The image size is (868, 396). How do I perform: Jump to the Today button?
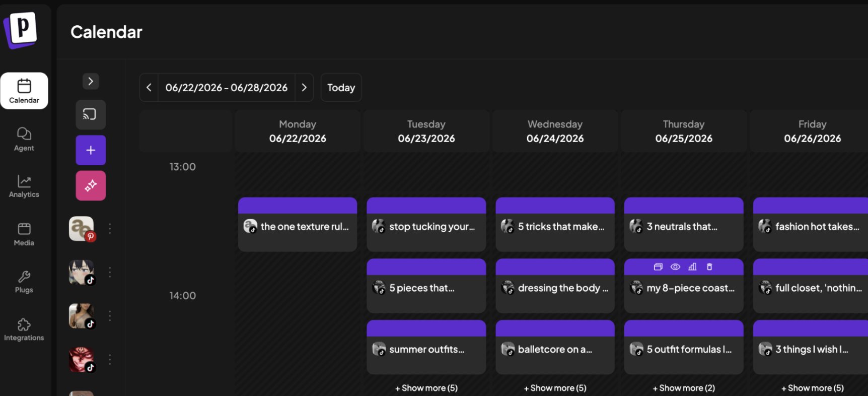tap(341, 88)
